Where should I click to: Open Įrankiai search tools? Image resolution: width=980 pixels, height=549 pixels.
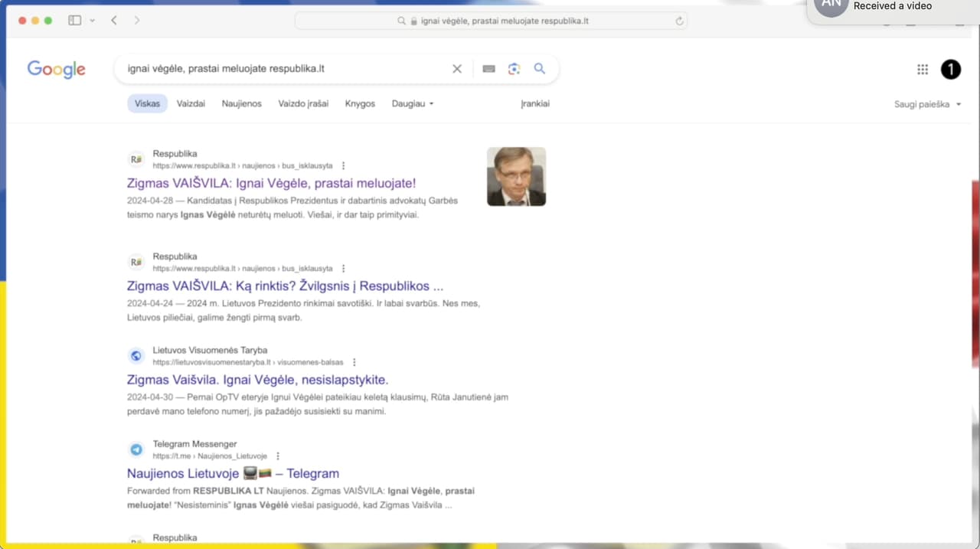tap(535, 103)
